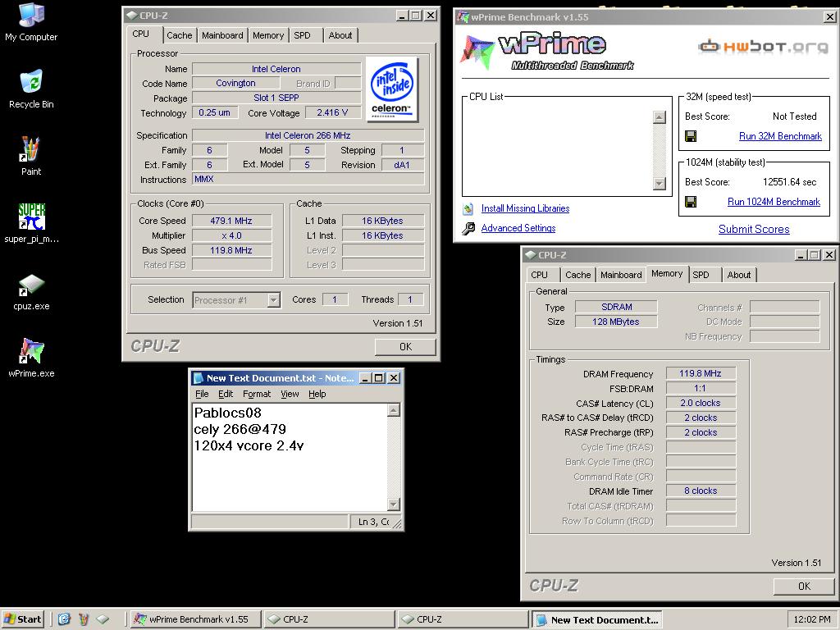Click Install Missing Libraries link
The height and width of the screenshot is (630, 840).
tap(525, 209)
